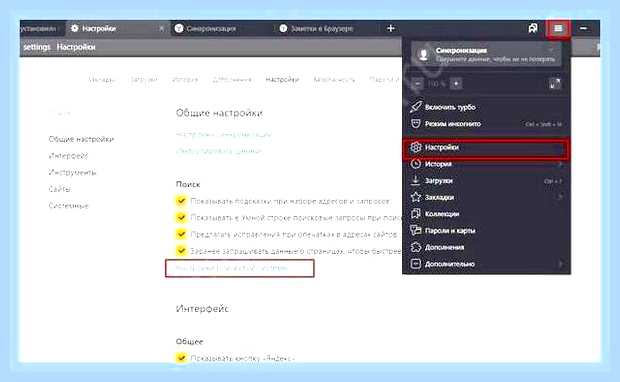Viewport: 620px width, 382px height.
Task: Toggle checkbox Показывать кнопку Яндекс
Action: coord(181,358)
